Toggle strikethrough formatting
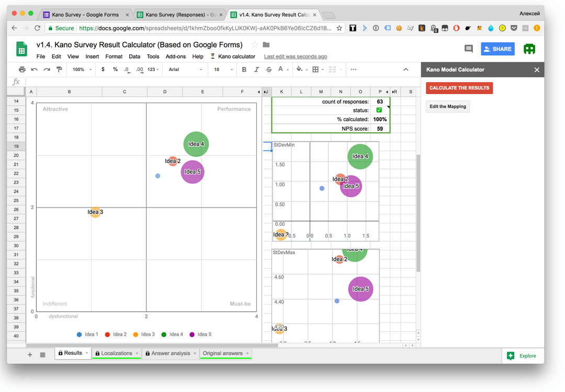 [269, 70]
